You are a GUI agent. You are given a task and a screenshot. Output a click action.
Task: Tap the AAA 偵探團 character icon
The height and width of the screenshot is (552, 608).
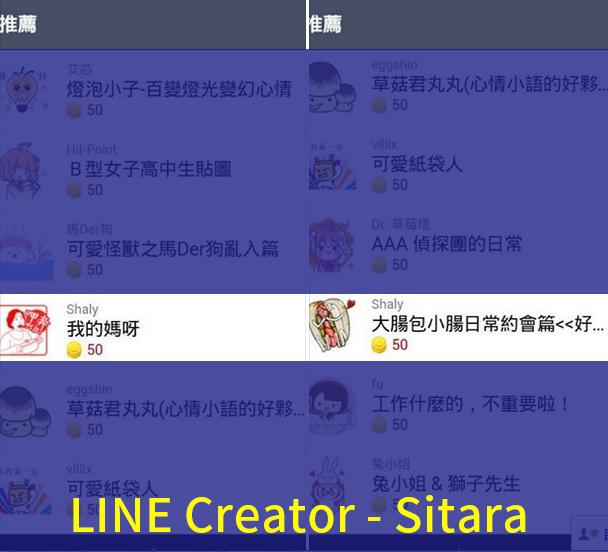coord(332,245)
